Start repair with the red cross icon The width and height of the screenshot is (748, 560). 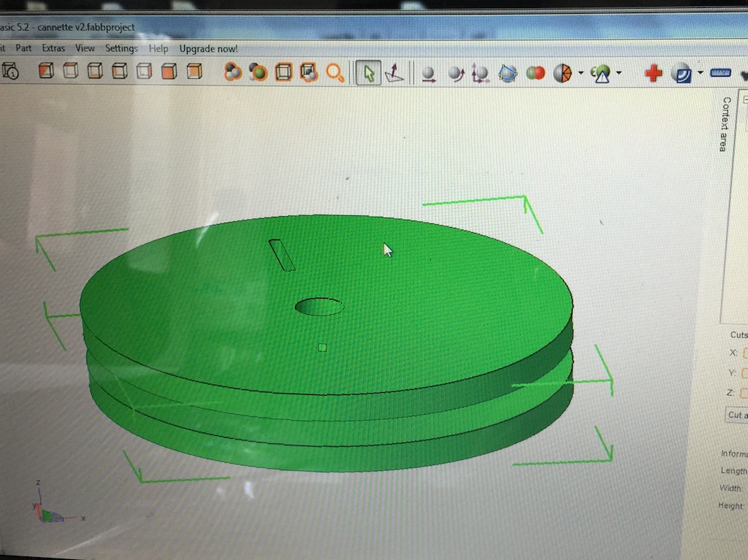[653, 74]
